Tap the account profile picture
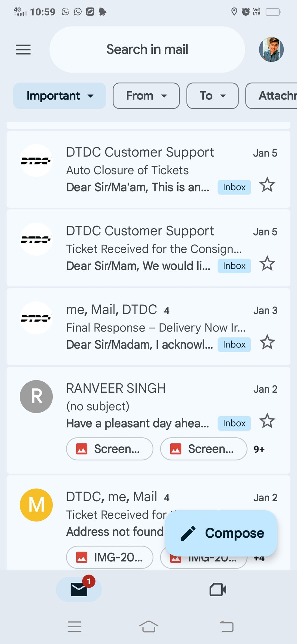This screenshot has height=644, width=297. click(271, 49)
